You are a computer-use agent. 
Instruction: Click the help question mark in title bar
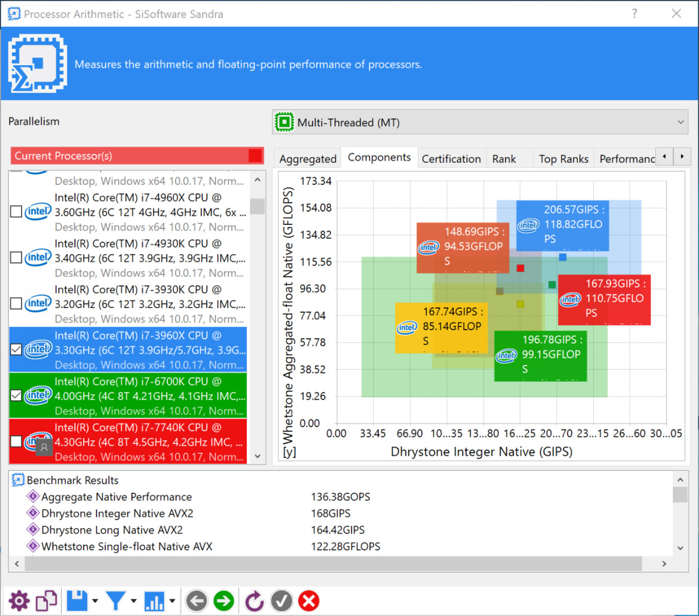point(634,14)
